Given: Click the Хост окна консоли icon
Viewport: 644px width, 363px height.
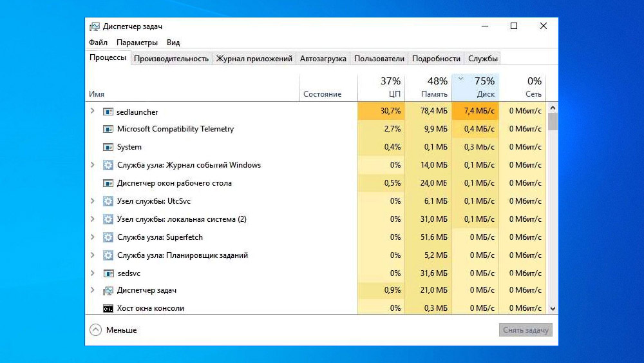Looking at the screenshot, I should tap(108, 308).
